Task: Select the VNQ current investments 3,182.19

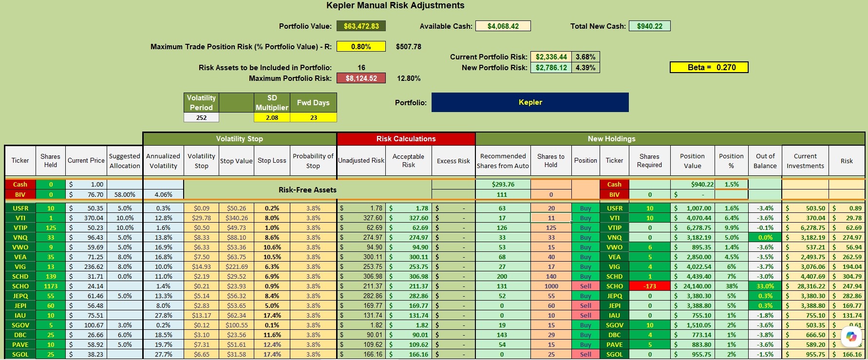Action: (805, 237)
